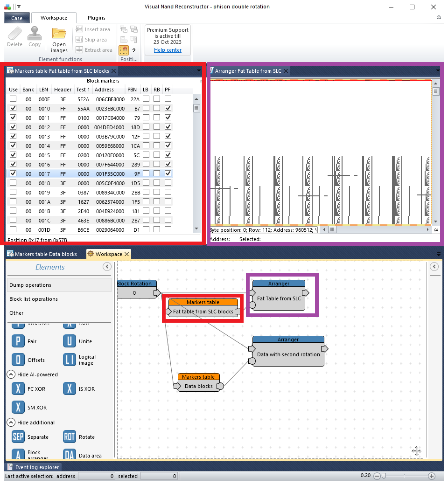Click the selected value field in status bar
448x485 pixels.
pyautogui.click(x=160, y=476)
